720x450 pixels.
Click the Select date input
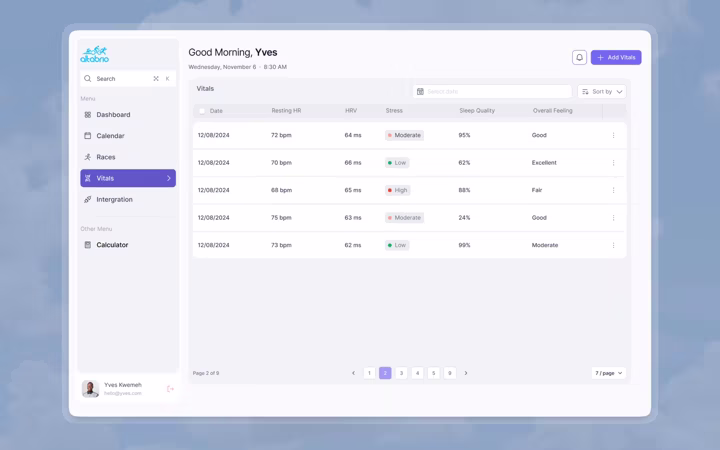[x=492, y=91]
